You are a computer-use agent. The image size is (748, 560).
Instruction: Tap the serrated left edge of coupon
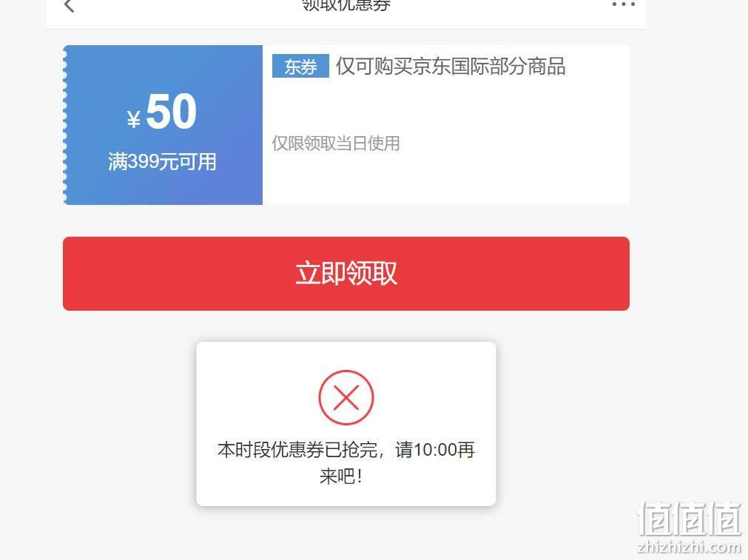tap(65, 125)
